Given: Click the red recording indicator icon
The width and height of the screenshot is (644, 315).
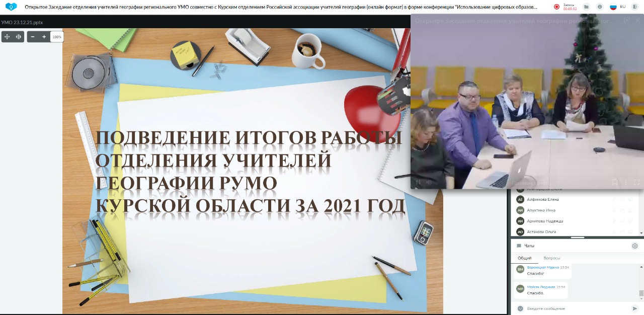Looking at the screenshot, I should [556, 7].
